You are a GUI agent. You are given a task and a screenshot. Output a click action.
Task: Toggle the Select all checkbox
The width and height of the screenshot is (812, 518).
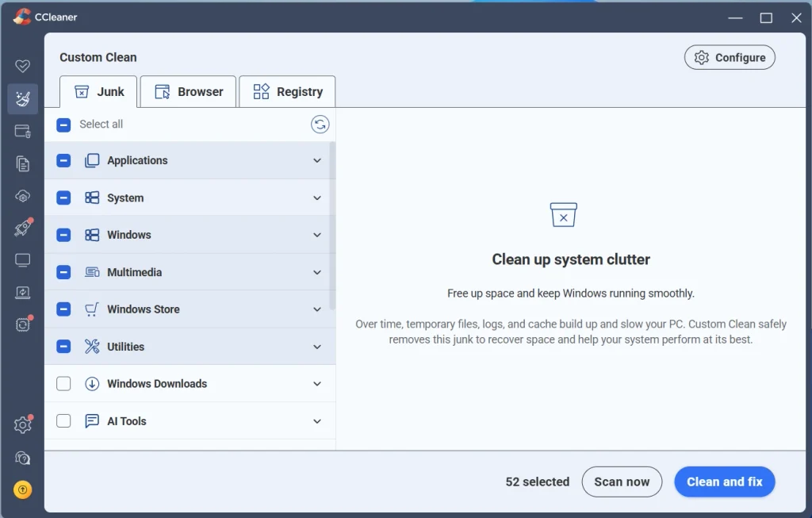63,125
